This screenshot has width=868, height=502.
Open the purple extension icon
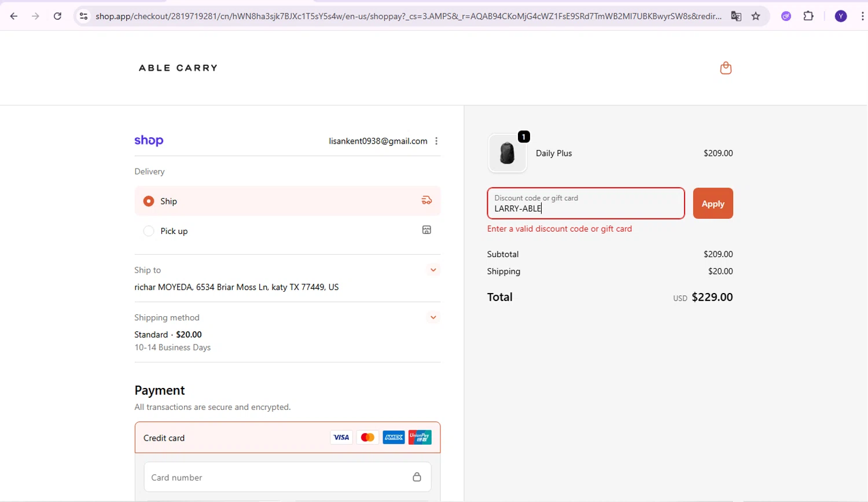(786, 16)
